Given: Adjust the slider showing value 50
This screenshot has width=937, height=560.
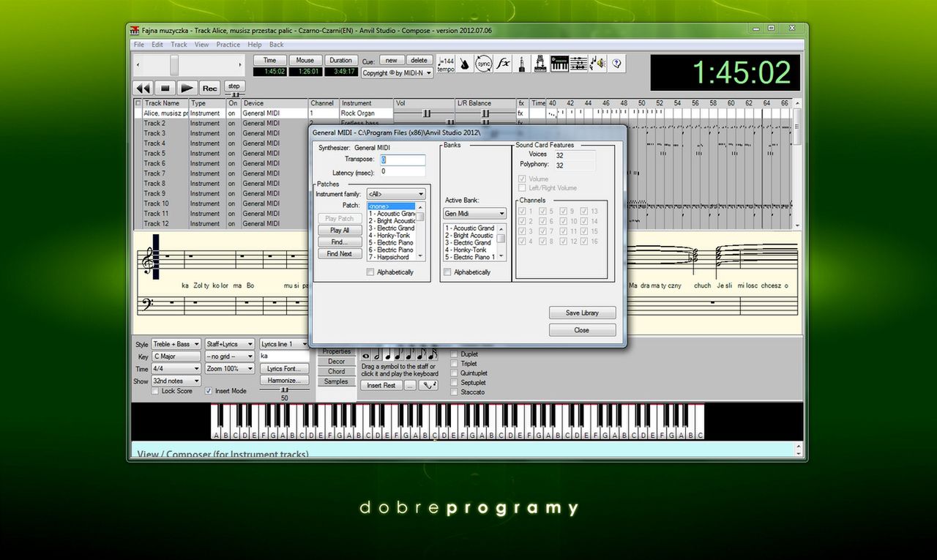Looking at the screenshot, I should (x=285, y=390).
